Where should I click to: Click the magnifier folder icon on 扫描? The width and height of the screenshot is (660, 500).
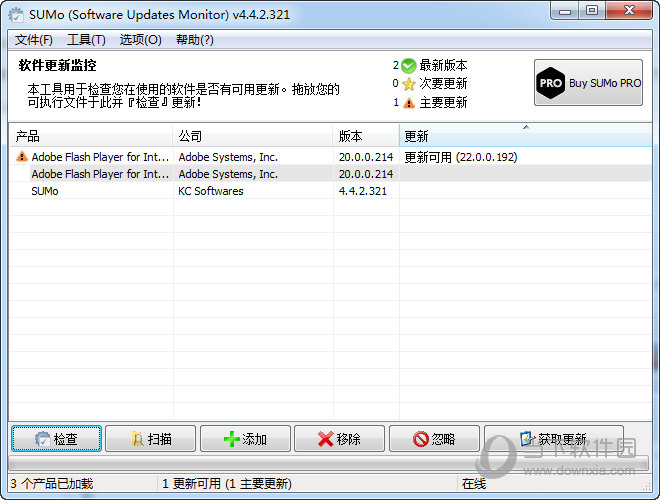[137, 439]
